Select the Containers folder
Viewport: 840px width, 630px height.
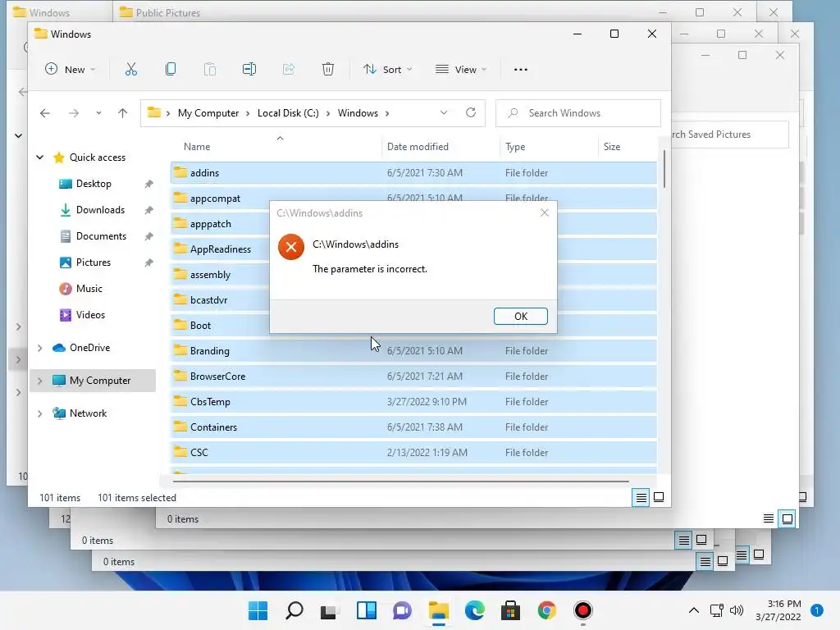pos(413,427)
